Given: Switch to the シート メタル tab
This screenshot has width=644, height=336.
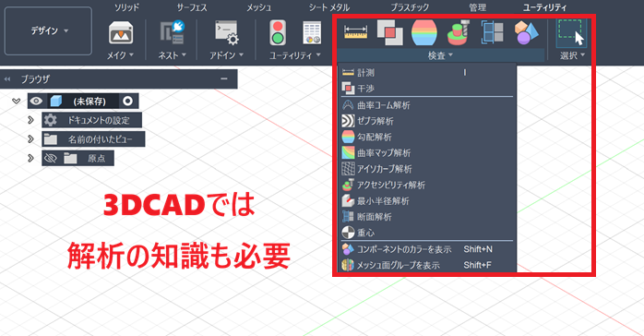Looking at the screenshot, I should point(329,7).
